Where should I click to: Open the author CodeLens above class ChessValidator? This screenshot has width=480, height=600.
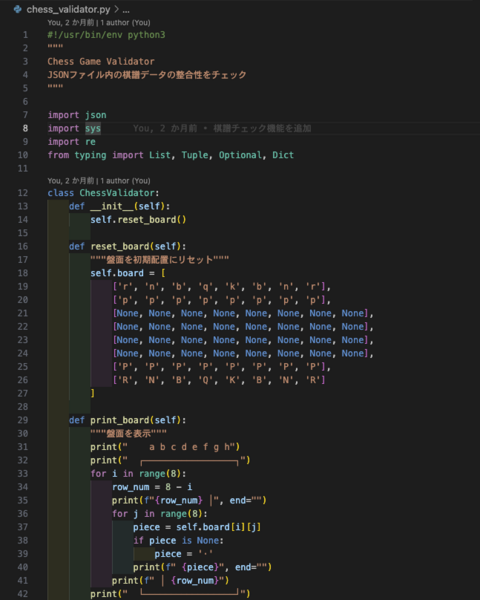point(99,181)
